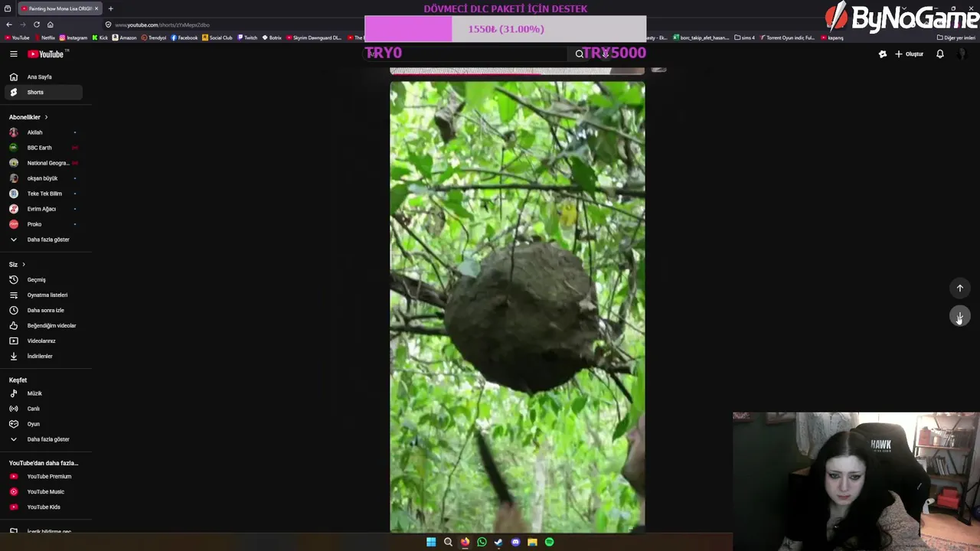The height and width of the screenshot is (551, 980).
Task: Open the Amazon bookmark
Action: coord(125,37)
